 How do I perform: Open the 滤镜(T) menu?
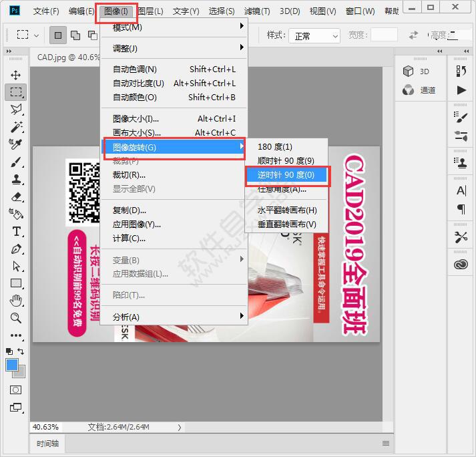(257, 11)
